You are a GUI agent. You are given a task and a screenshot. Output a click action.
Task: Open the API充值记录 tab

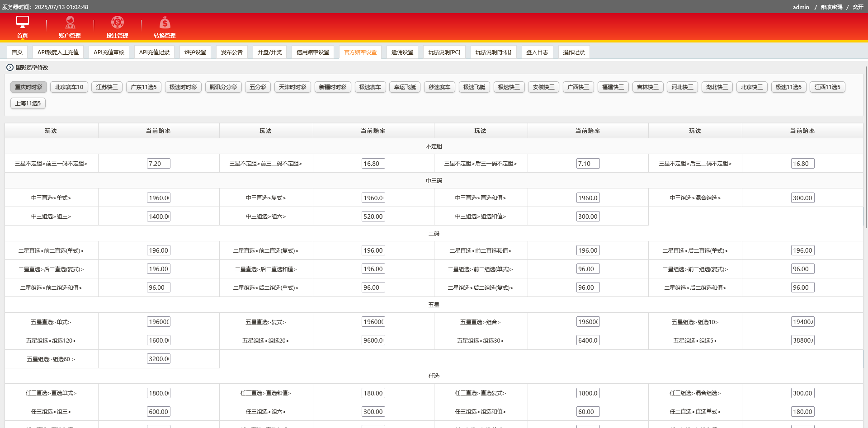tap(154, 52)
